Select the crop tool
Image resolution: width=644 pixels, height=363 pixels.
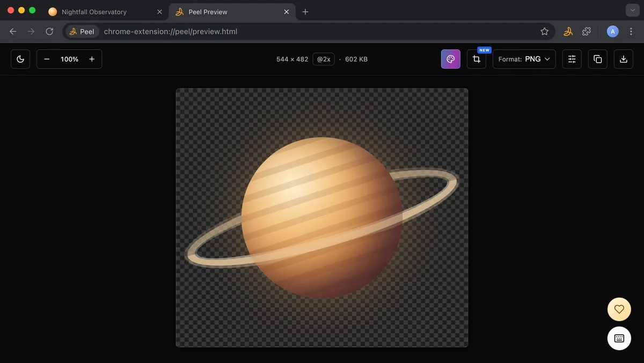pyautogui.click(x=477, y=59)
